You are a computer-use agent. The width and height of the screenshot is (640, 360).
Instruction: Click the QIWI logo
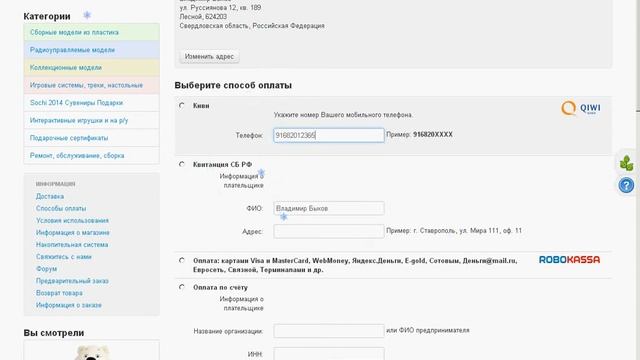580,108
